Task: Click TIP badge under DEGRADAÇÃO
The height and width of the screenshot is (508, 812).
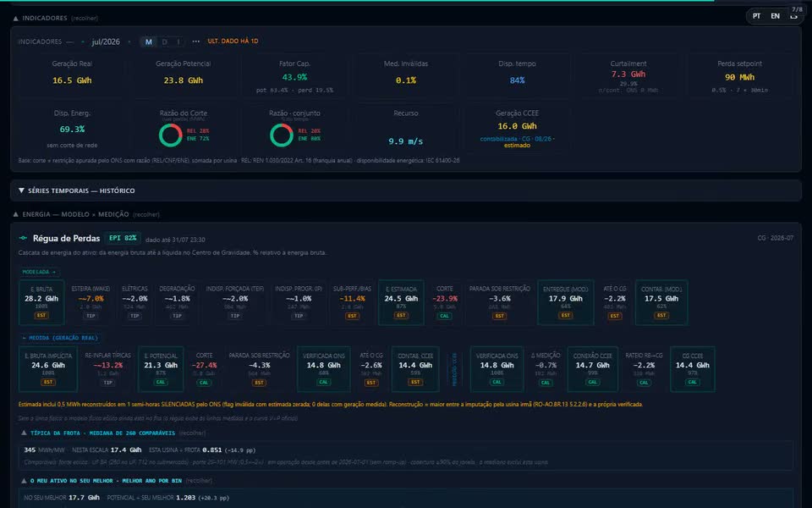Action: [x=177, y=315]
